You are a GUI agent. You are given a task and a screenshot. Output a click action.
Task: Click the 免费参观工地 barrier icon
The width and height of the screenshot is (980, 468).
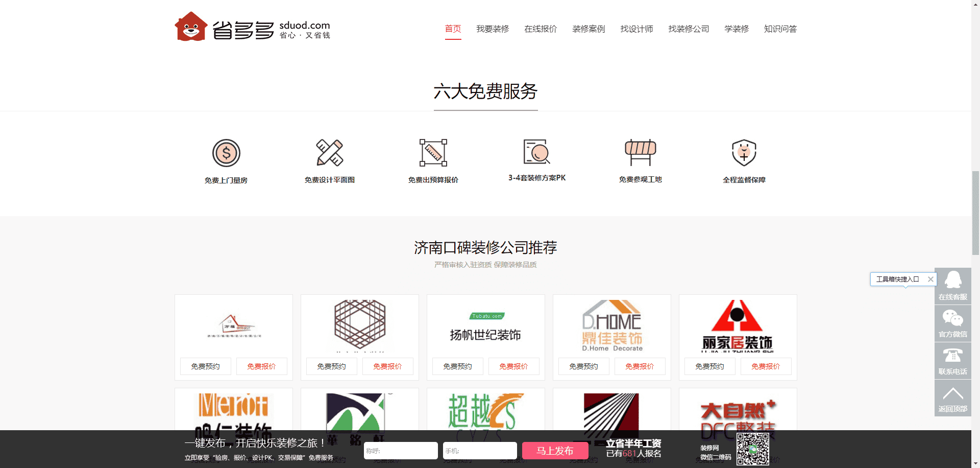tap(641, 152)
